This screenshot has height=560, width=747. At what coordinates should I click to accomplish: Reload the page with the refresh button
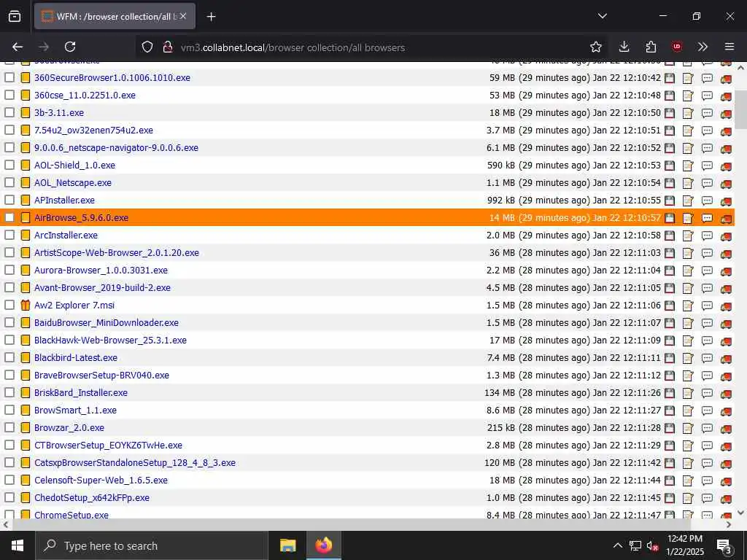pyautogui.click(x=70, y=47)
